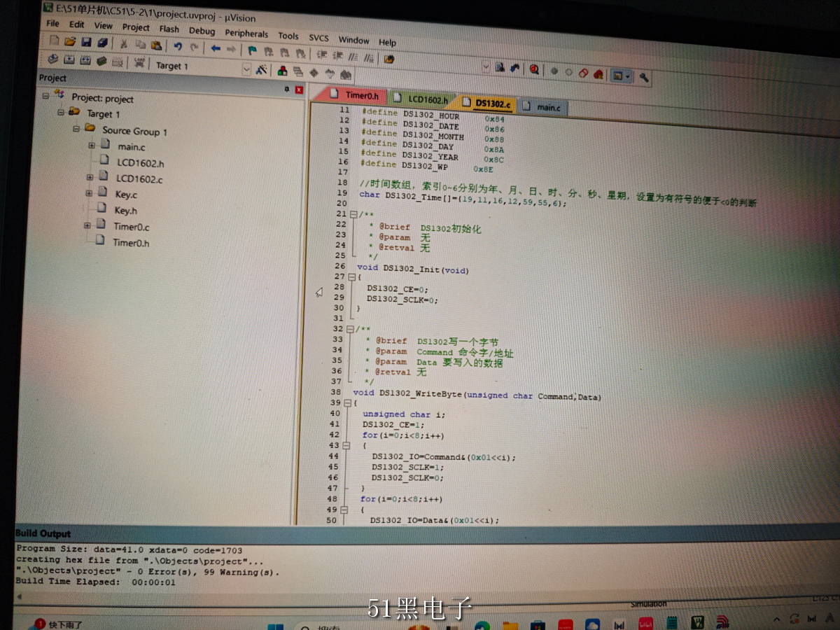840x630 pixels.
Task: Collapse the Source Group 1 folder
Action: click(76, 129)
